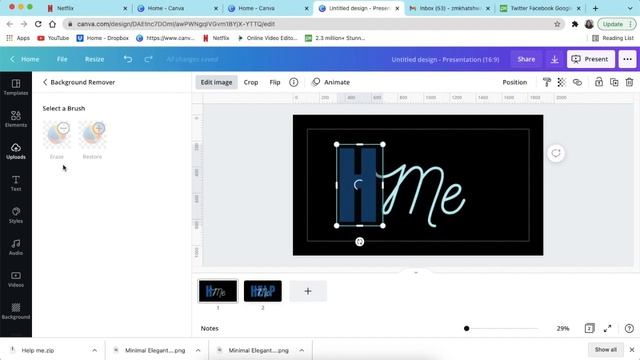Open the Audio sidebar panel
Viewport: 640px width, 360px height.
(16, 247)
